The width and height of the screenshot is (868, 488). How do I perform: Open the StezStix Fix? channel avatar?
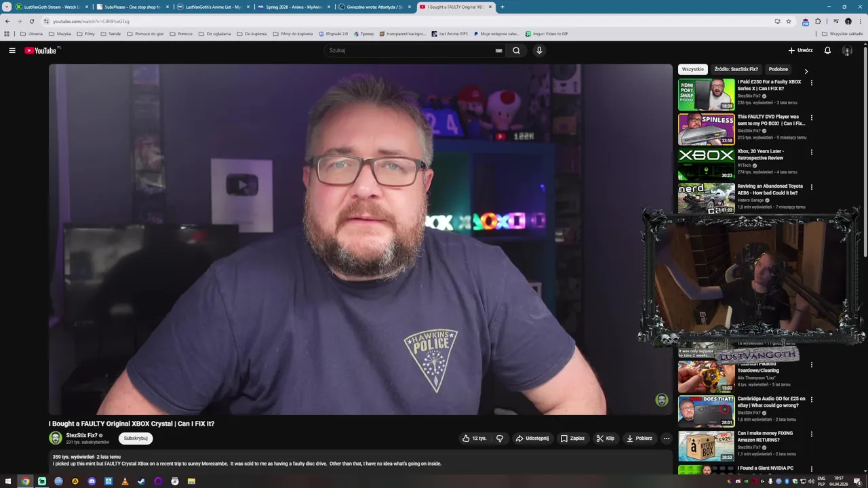(x=56, y=439)
